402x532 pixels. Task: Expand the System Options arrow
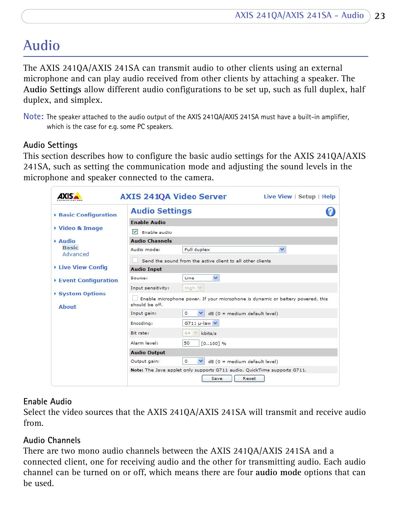coord(55,294)
